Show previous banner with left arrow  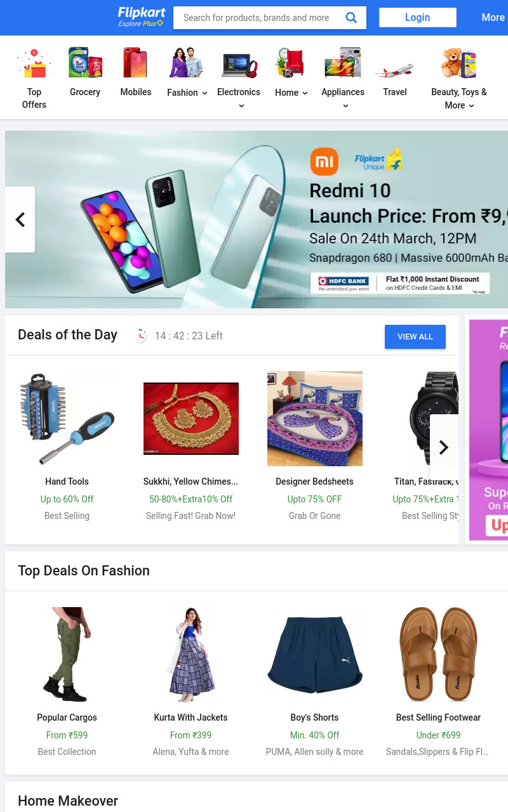(x=20, y=219)
